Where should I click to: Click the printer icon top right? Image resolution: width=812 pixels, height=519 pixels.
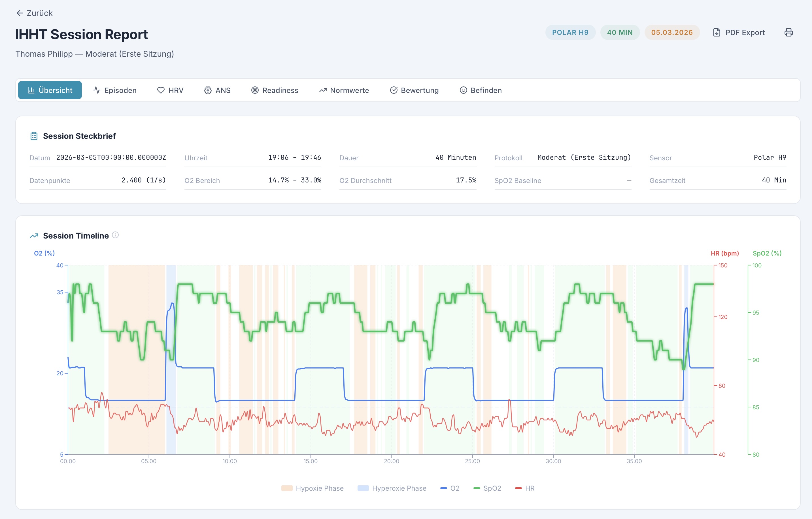pyautogui.click(x=789, y=32)
